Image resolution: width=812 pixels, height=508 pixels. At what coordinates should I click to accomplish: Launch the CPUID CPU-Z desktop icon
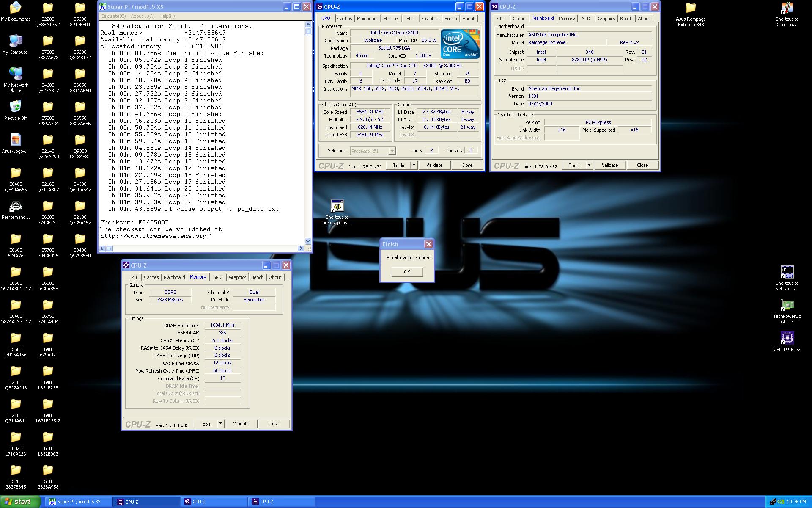point(787,341)
